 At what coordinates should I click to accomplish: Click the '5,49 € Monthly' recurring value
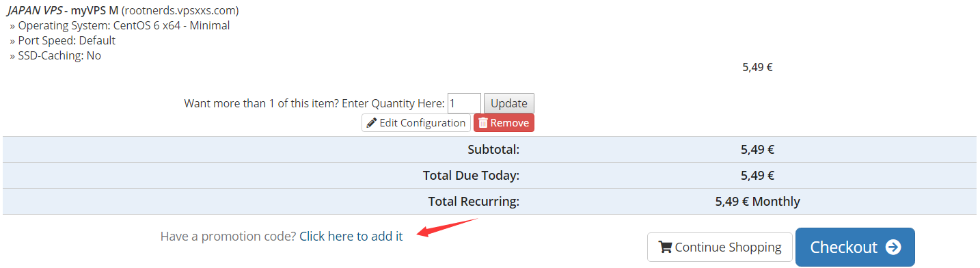(x=757, y=202)
